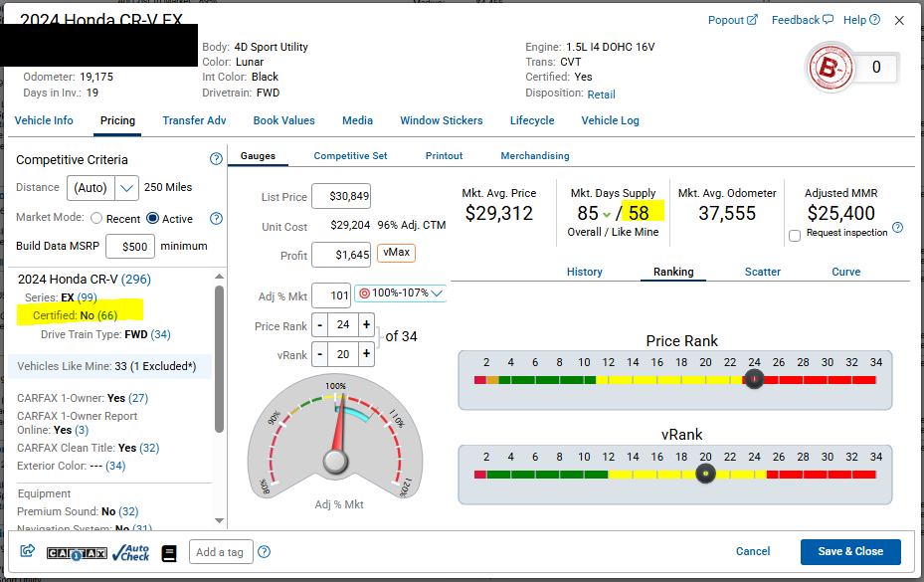The height and width of the screenshot is (582, 924).
Task: Click the Adj % Mkt input field
Action: point(331,295)
